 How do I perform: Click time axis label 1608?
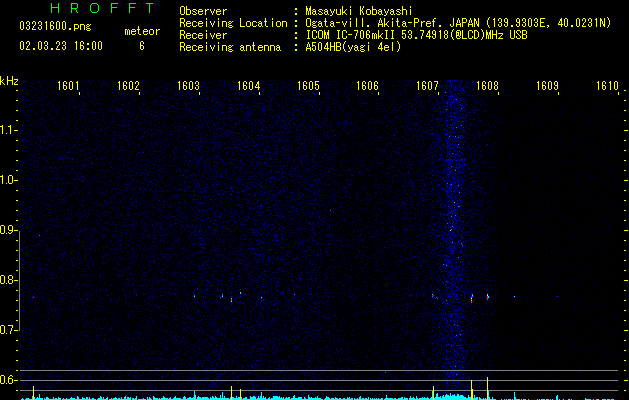[x=487, y=86]
